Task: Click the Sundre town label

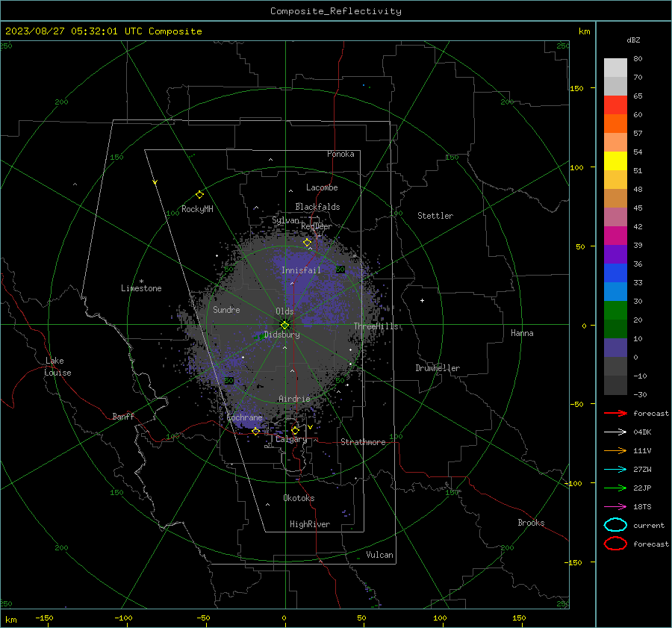Action: pos(226,309)
